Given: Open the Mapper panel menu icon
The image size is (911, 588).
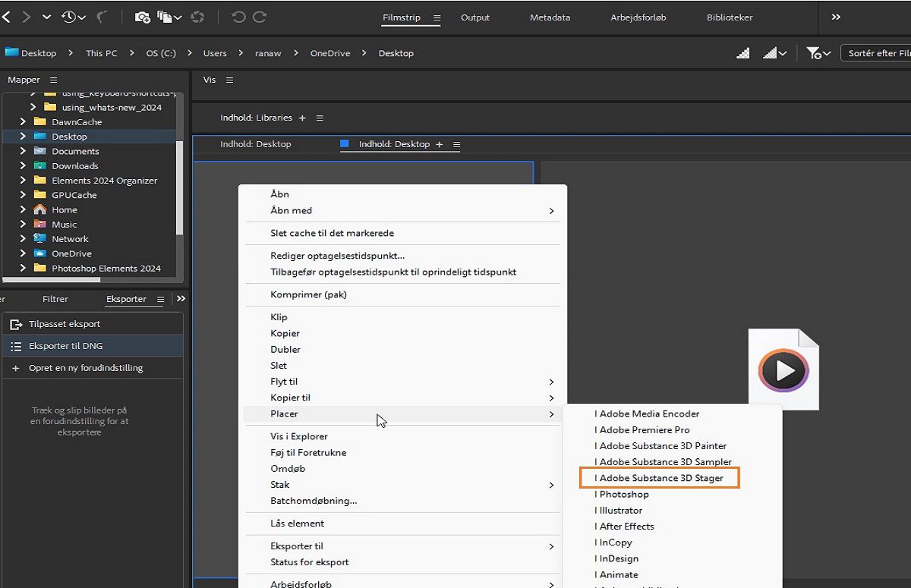Looking at the screenshot, I should pos(53,80).
